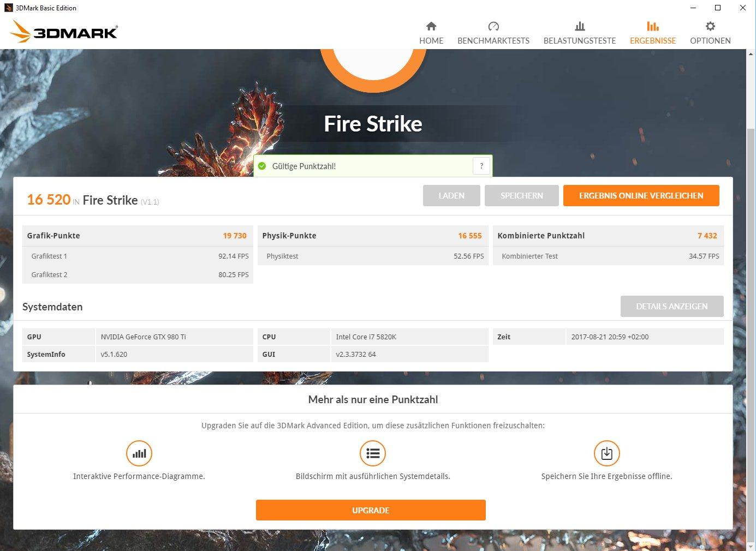Click the SPEICHERN button
The height and width of the screenshot is (551, 756).
click(x=522, y=196)
